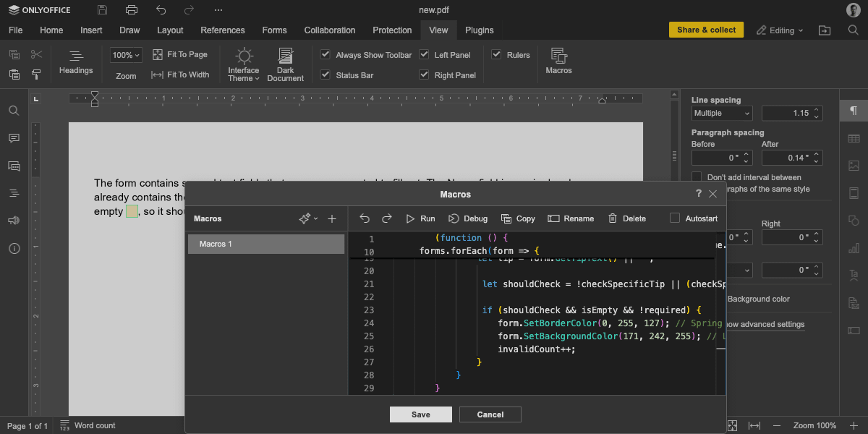Viewport: 868px width, 434px height.
Task: Uncheck the Rulers checkbox
Action: [x=497, y=55]
